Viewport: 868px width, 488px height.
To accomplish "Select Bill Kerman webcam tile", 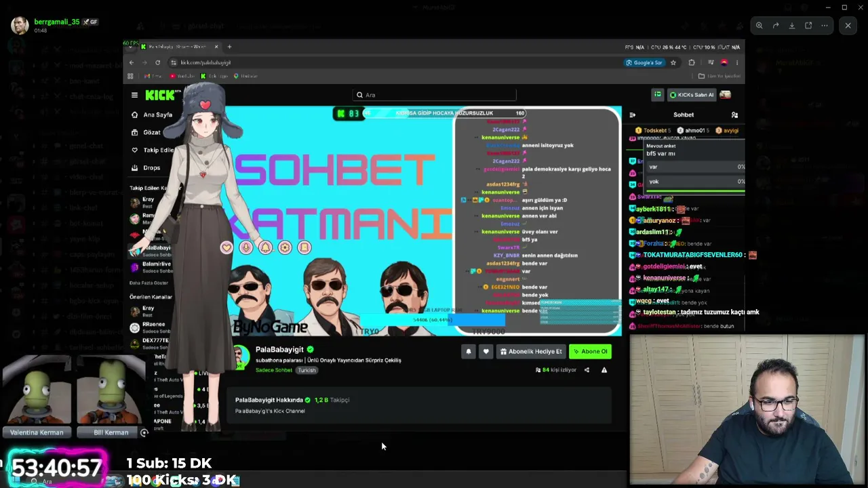I will click(110, 398).
